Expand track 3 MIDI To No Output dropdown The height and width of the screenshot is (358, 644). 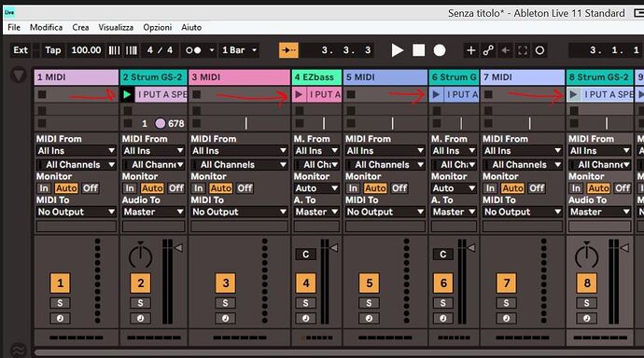(239, 212)
